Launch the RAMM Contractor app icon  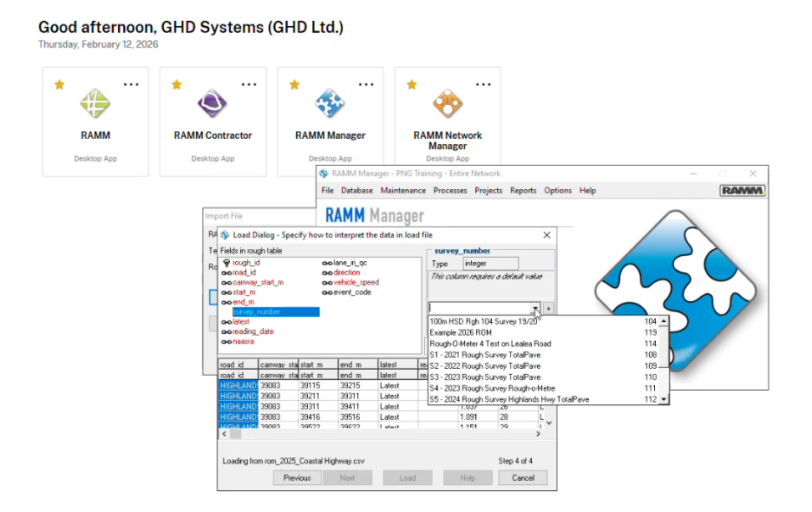pyautogui.click(x=213, y=103)
